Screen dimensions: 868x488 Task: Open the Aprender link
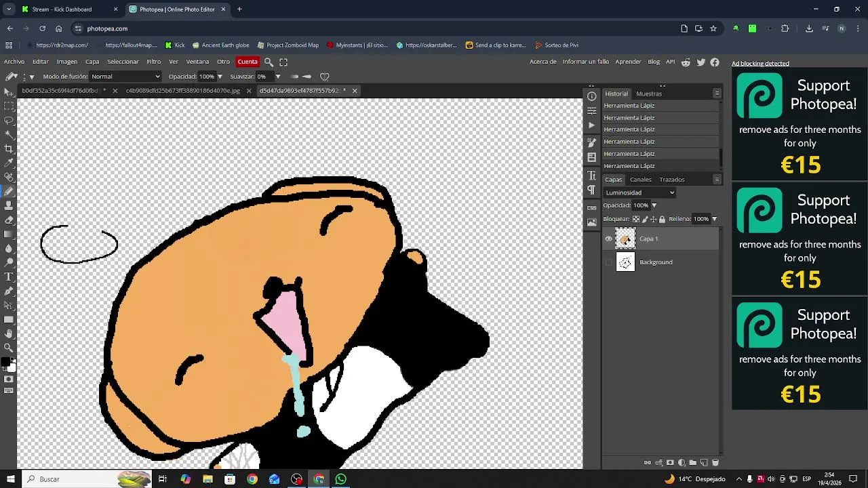(628, 62)
